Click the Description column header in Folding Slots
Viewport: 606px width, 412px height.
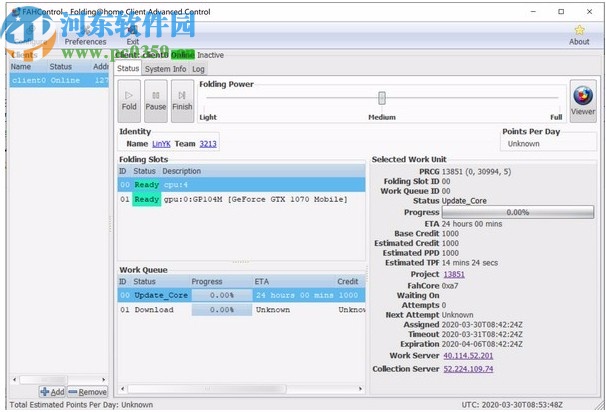point(182,171)
